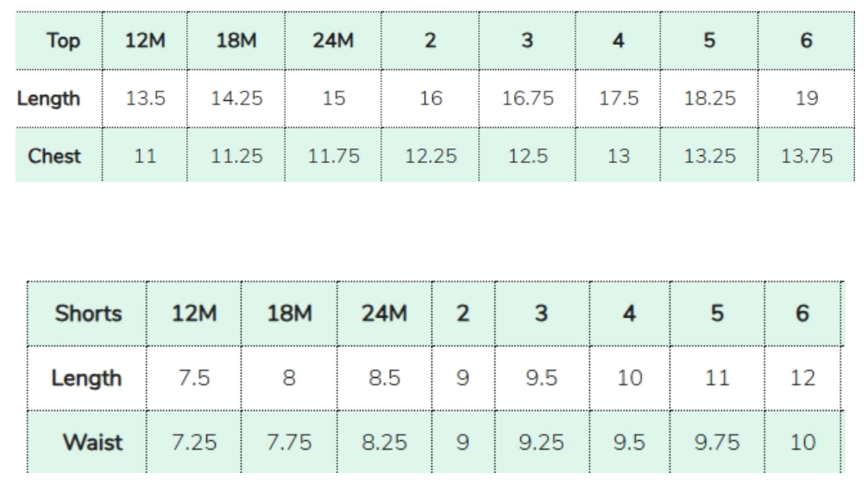Select the 18.25 top length cell
The width and height of the screenshot is (868, 497).
click(x=709, y=98)
